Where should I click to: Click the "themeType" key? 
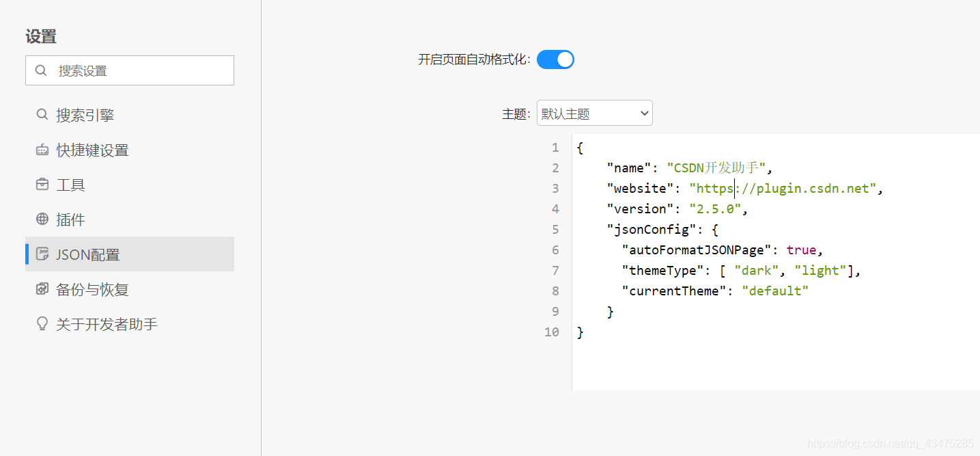pyautogui.click(x=662, y=271)
